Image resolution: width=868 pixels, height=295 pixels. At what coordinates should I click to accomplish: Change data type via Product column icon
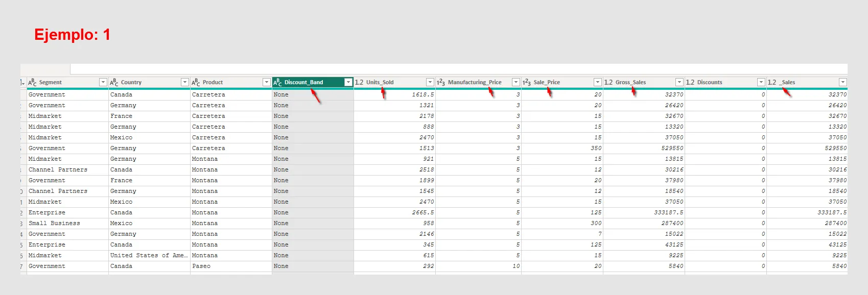tap(196, 82)
